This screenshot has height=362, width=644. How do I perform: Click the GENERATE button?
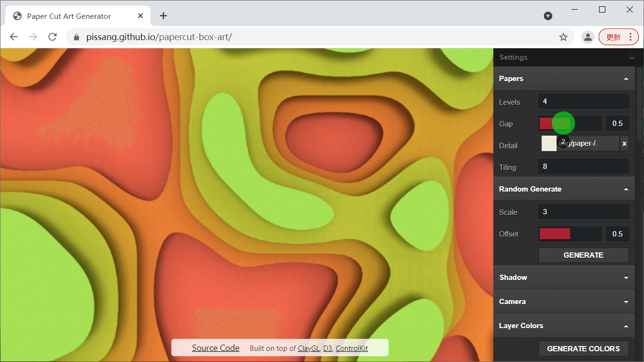pyautogui.click(x=584, y=255)
